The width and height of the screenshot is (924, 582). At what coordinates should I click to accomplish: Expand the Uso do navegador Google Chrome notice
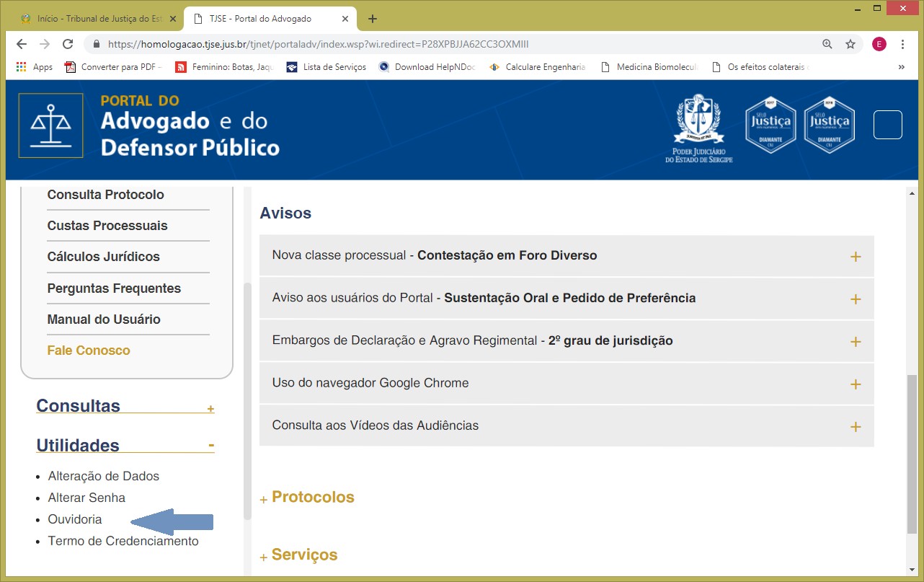[856, 384]
